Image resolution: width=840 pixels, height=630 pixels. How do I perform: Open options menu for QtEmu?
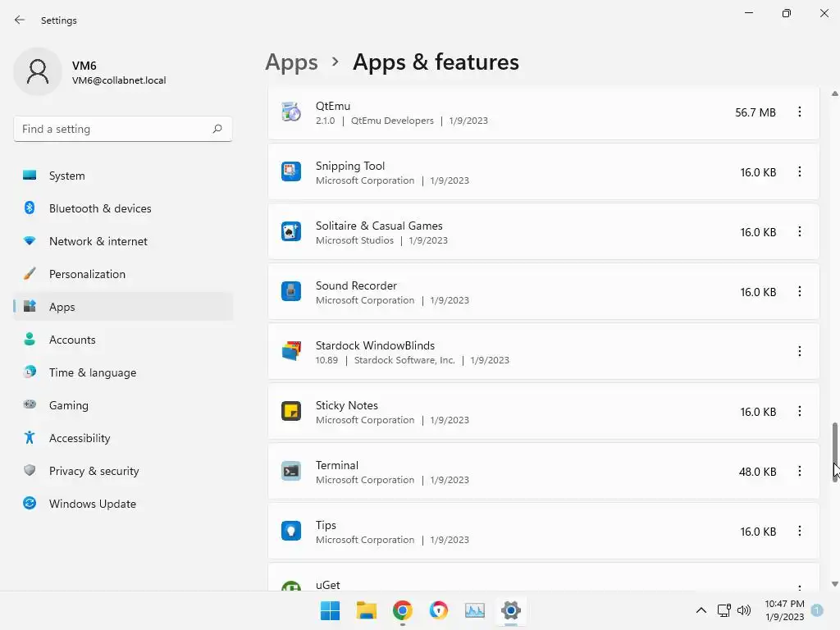[799, 112]
